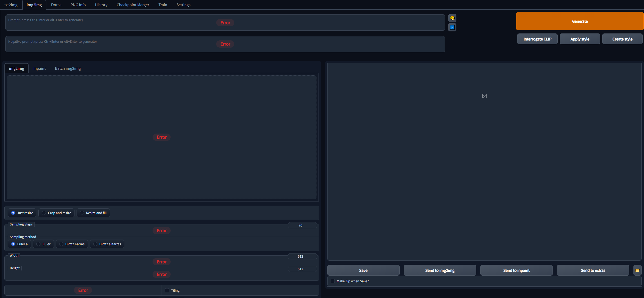Switch to the Inpaint tab
644x298 pixels.
[39, 68]
